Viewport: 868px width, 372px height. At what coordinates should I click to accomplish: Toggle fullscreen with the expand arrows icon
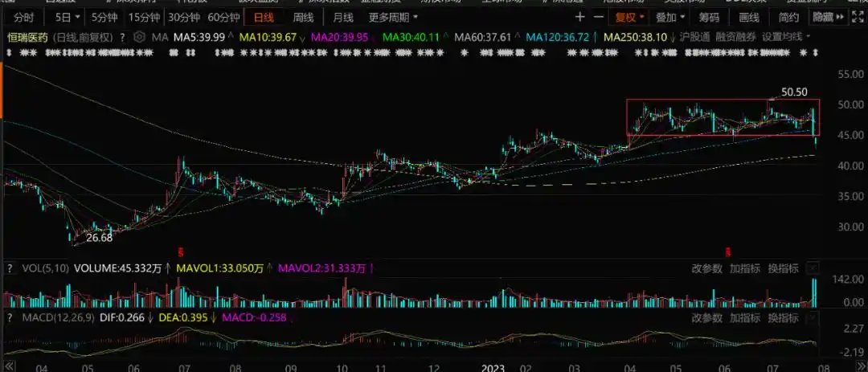point(858,18)
